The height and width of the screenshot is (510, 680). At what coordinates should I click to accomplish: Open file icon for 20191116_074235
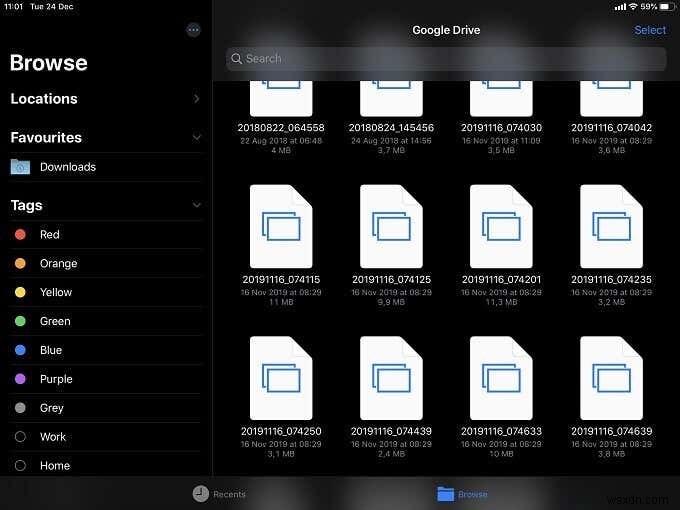click(x=611, y=226)
